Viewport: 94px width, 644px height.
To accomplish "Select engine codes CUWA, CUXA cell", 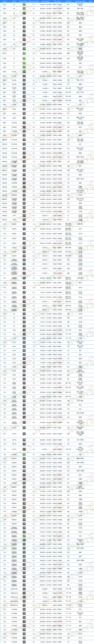I will pos(80,605).
